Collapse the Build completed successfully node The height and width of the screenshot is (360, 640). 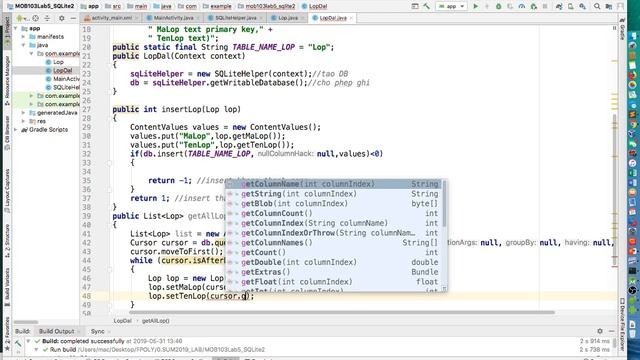(28, 341)
